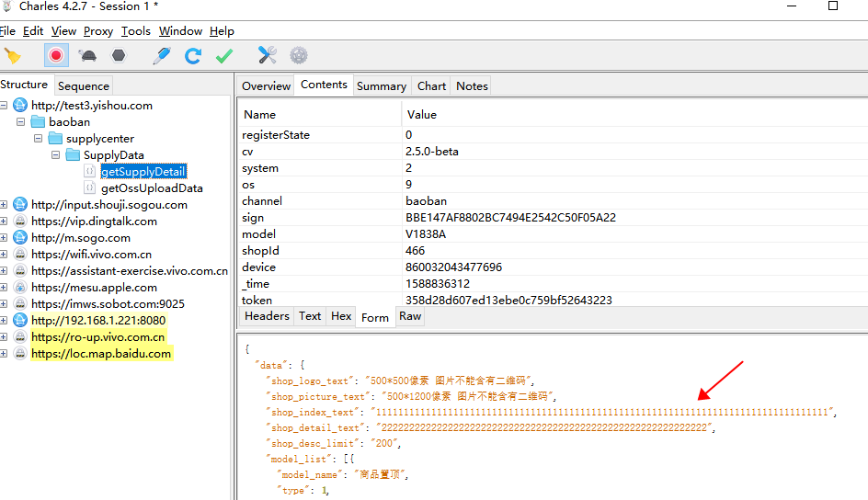Open the Tools menu

coord(136,31)
